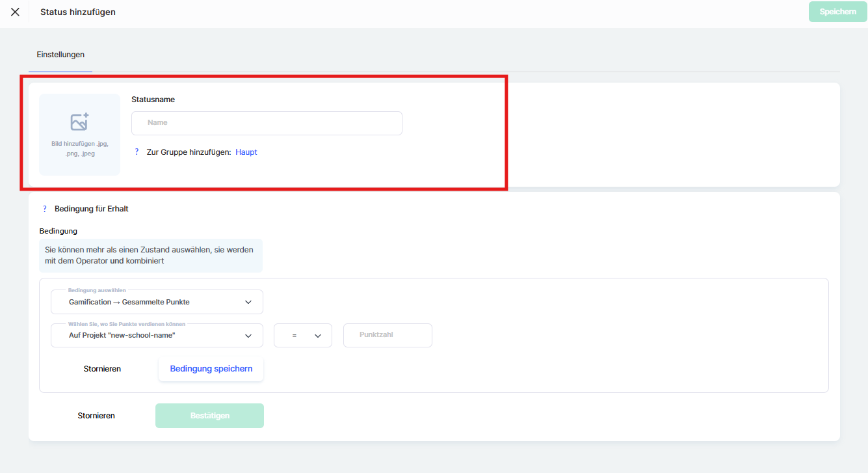
Task: Save condition with Bedingung speichern
Action: [x=211, y=369]
